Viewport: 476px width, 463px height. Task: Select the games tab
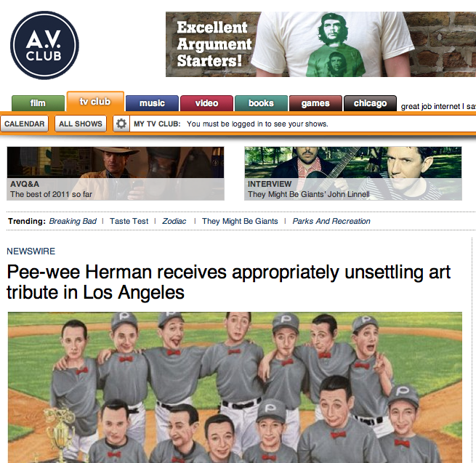[315, 103]
